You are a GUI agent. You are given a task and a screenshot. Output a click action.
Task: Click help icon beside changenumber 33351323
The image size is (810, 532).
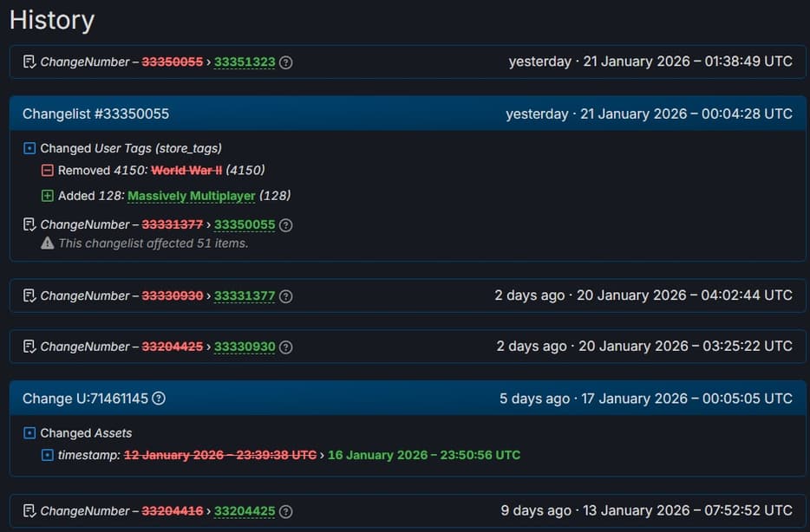tap(286, 62)
